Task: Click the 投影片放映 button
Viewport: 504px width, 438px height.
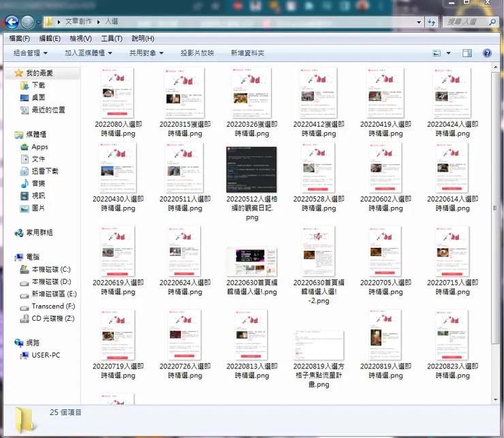Action: click(197, 53)
